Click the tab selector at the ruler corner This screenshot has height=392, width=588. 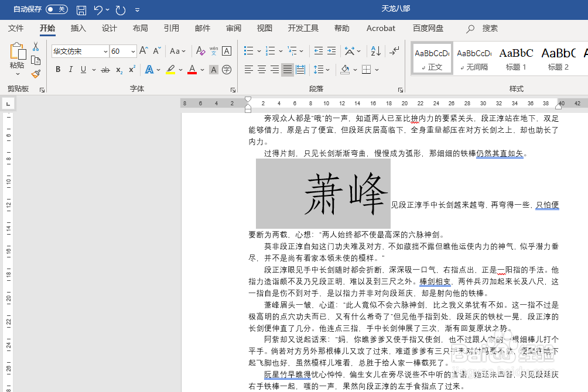click(x=8, y=104)
